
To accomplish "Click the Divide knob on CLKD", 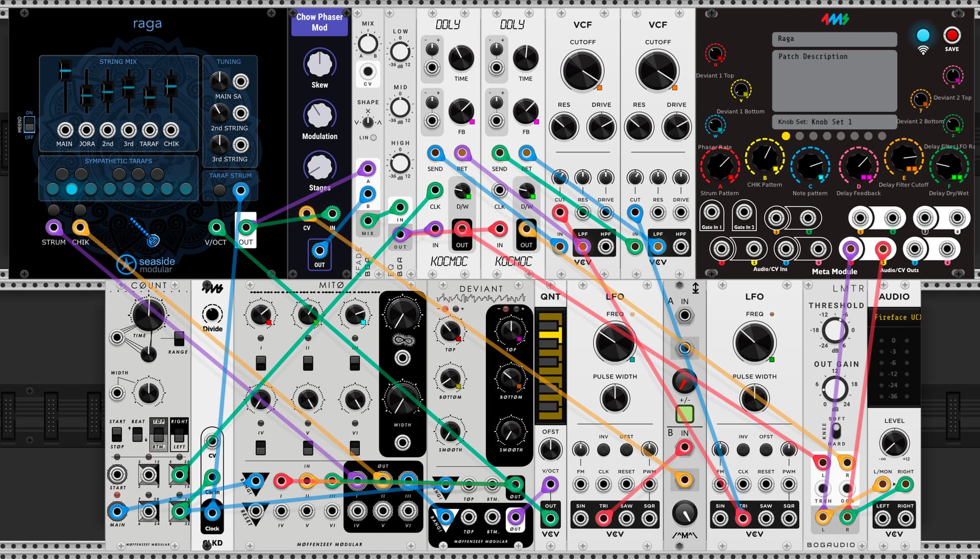I will click(x=212, y=314).
